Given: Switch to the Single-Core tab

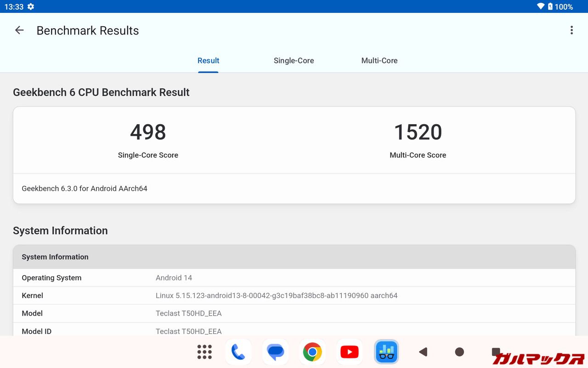Looking at the screenshot, I should 294,61.
